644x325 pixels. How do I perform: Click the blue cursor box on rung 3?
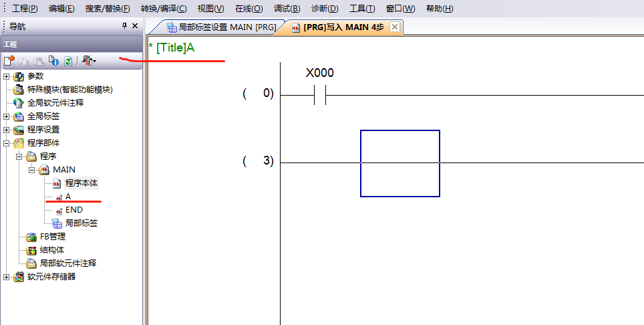pos(399,163)
